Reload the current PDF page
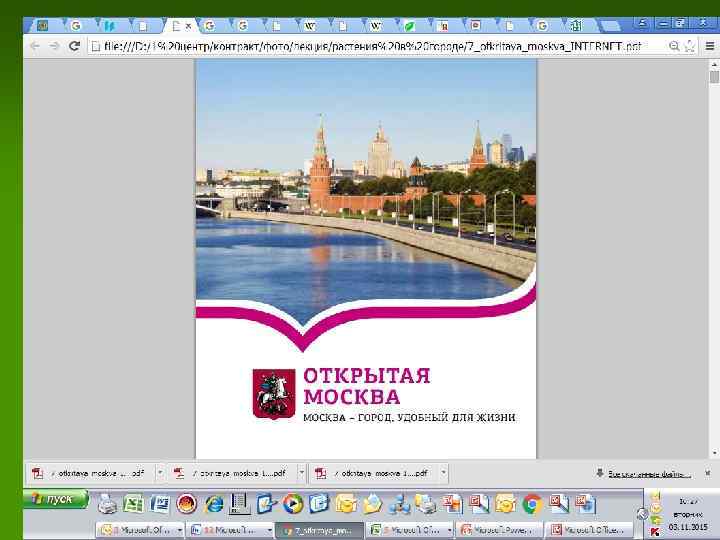Image resolution: width=720 pixels, height=540 pixels. click(x=74, y=46)
